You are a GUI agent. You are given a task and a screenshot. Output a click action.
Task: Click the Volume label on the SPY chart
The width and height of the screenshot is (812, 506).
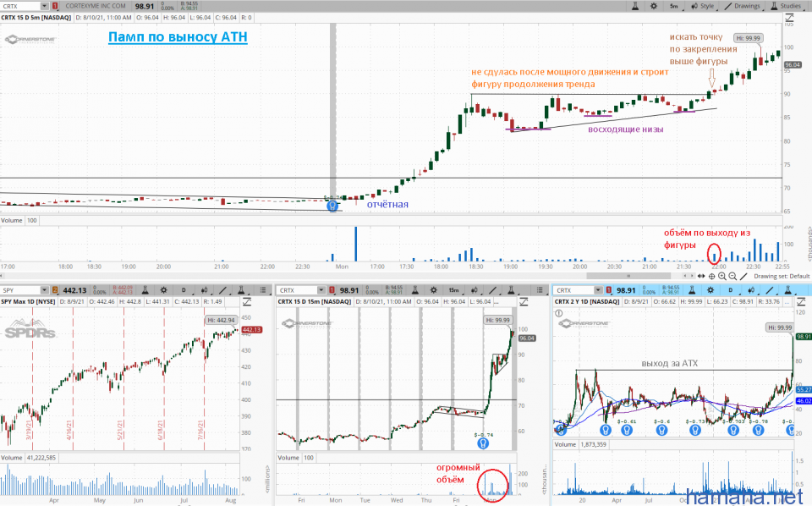click(x=11, y=458)
